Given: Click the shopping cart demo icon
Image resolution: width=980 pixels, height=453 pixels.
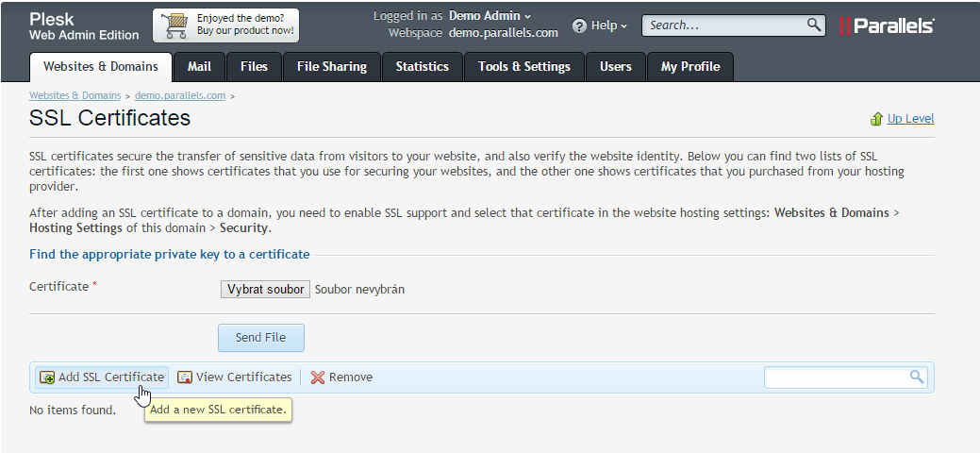Looking at the screenshot, I should (x=175, y=25).
